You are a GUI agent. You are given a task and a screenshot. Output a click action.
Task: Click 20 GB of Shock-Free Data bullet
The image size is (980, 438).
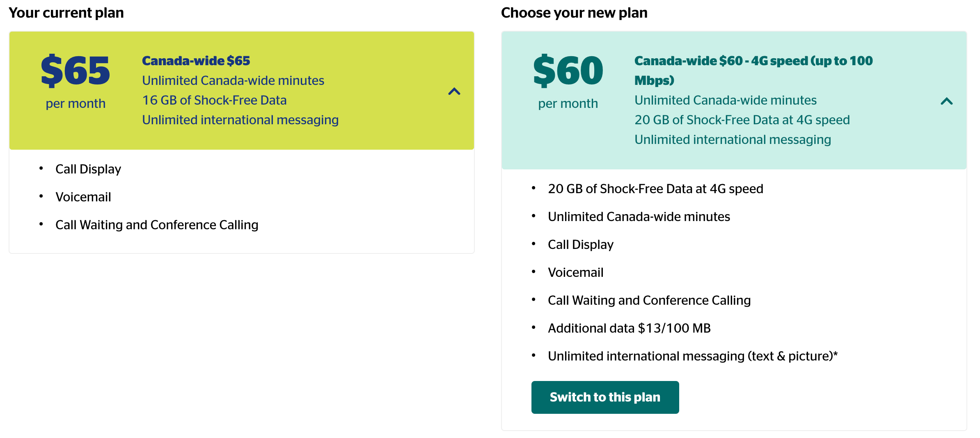pyautogui.click(x=655, y=188)
